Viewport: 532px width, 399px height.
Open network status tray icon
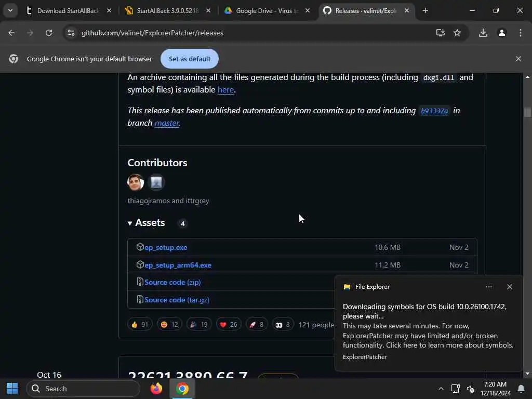click(455, 389)
